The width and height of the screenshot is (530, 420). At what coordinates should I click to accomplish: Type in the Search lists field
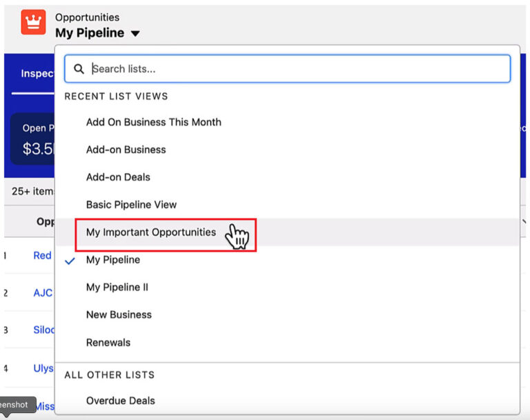pyautogui.click(x=297, y=69)
